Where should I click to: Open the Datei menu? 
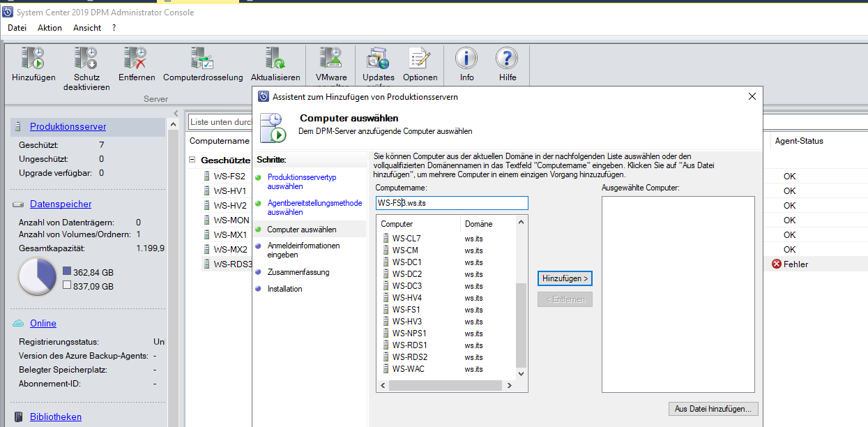pyautogui.click(x=17, y=28)
